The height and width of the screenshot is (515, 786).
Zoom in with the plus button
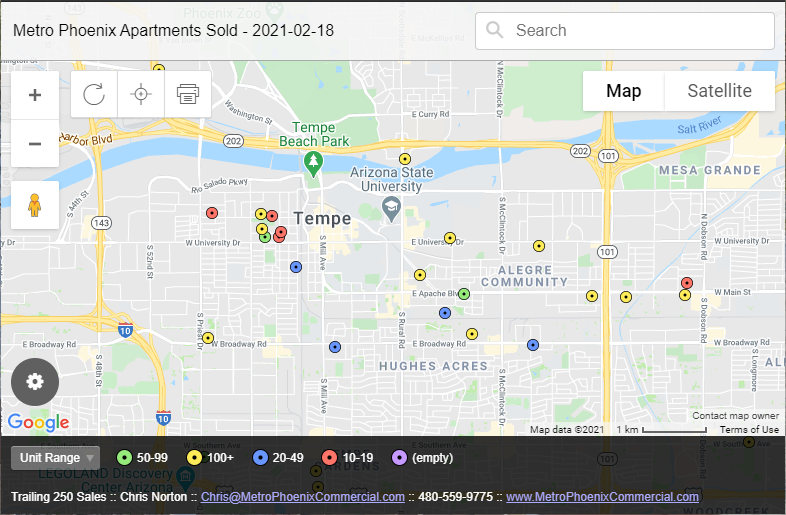[x=35, y=95]
